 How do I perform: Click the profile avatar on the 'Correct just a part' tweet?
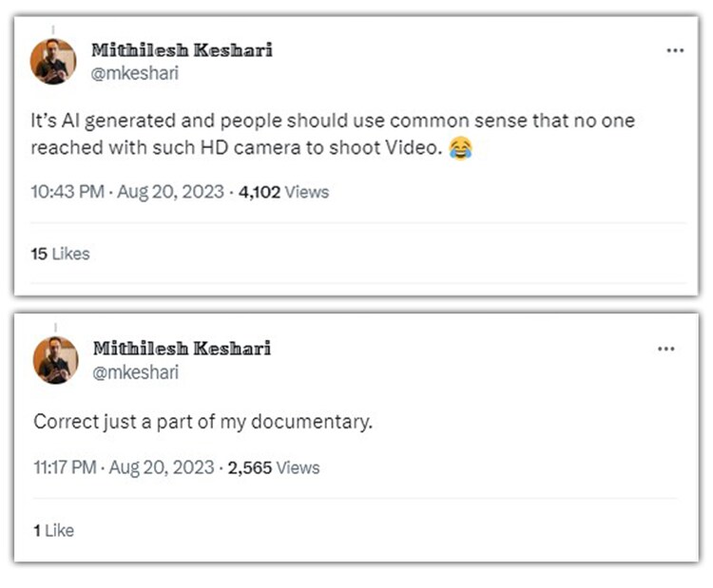[56, 360]
